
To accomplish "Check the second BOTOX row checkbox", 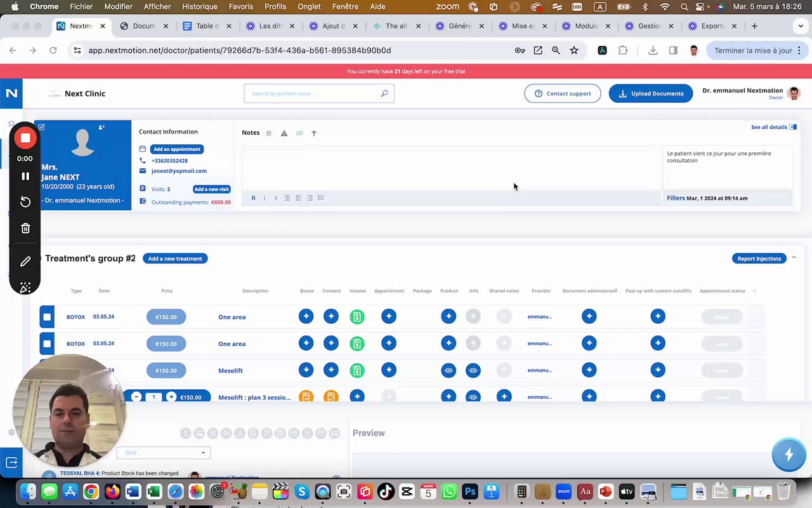I will click(x=47, y=344).
